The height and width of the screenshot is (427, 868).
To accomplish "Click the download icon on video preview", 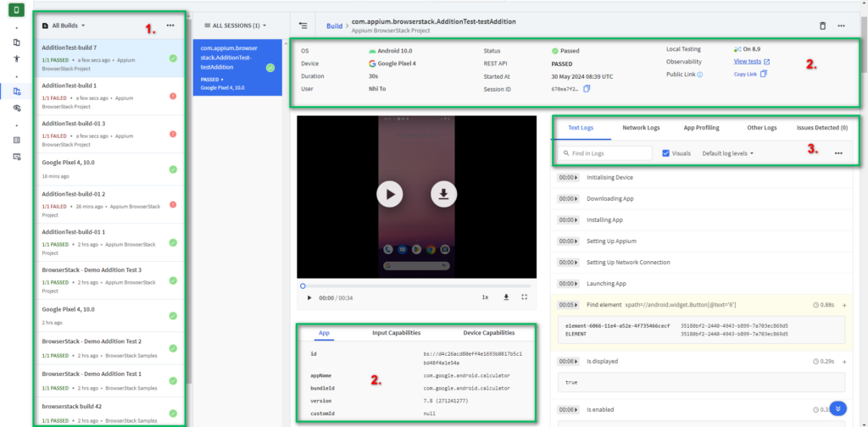I will coord(442,193).
